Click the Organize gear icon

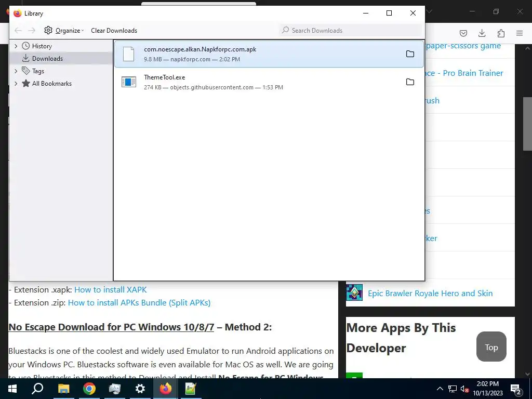pos(48,30)
